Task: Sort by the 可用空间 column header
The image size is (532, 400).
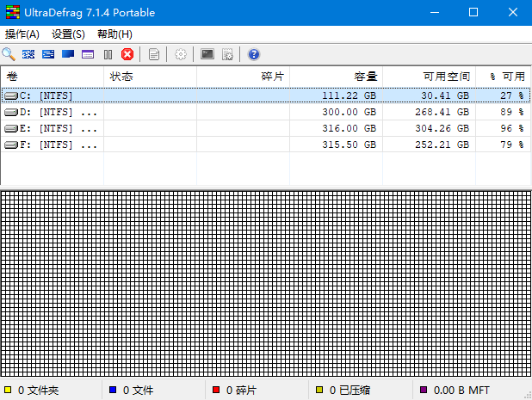Action: pos(429,77)
